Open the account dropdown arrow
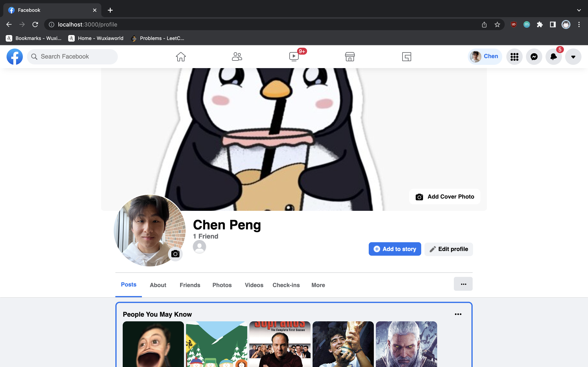The image size is (588, 367). (x=573, y=56)
